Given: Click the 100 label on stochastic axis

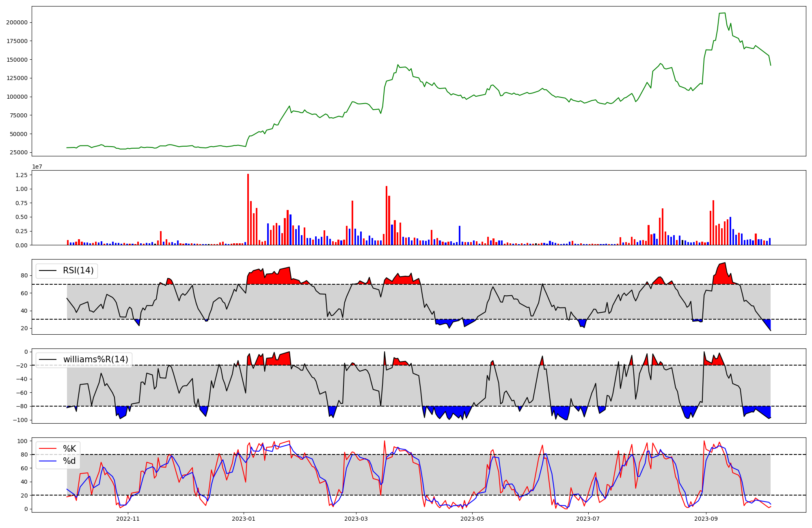Looking at the screenshot, I should click(23, 441).
